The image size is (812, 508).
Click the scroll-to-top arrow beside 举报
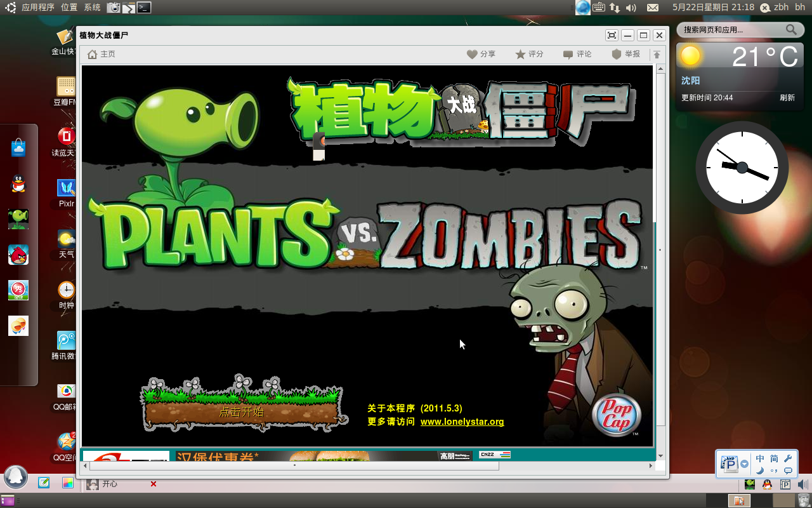point(657,55)
